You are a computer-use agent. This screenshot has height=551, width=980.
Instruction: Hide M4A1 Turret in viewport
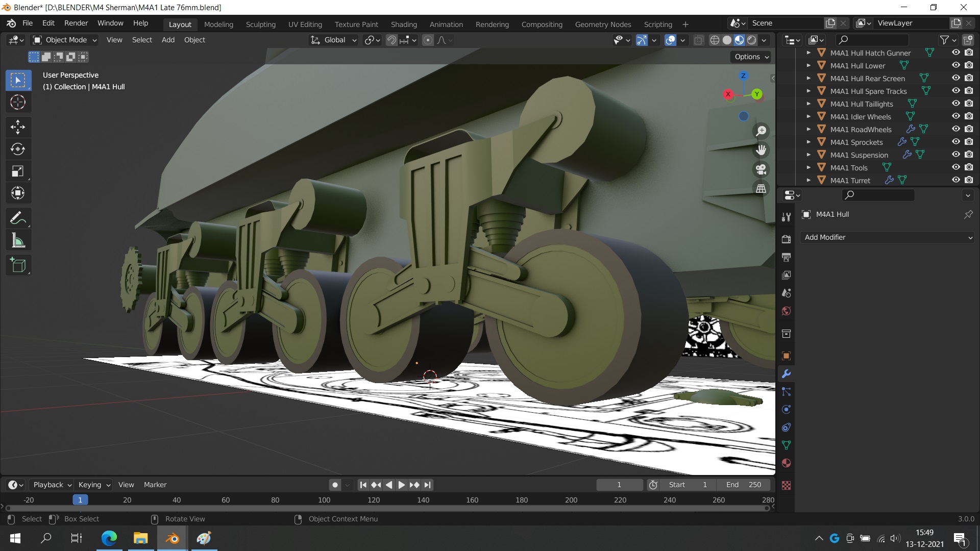tap(955, 180)
